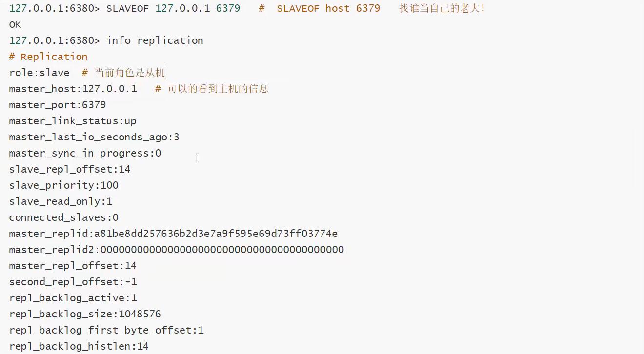
Task: Click the OK response line
Action: point(15,24)
